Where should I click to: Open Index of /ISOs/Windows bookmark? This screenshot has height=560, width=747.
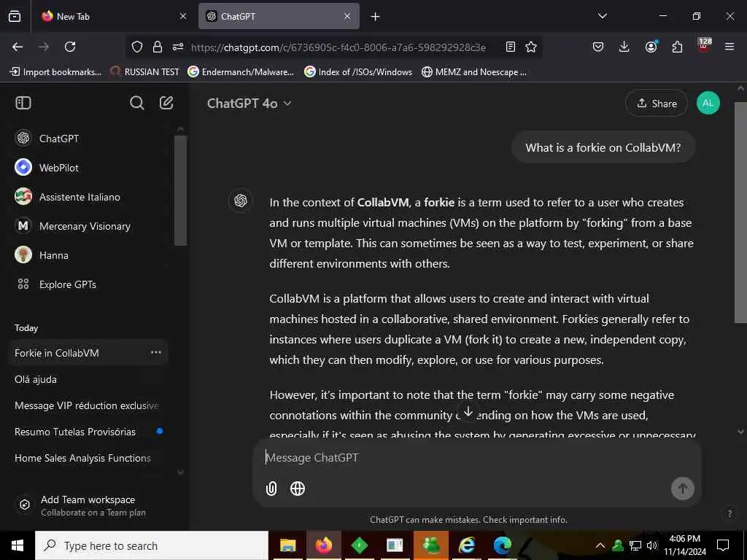[358, 72]
